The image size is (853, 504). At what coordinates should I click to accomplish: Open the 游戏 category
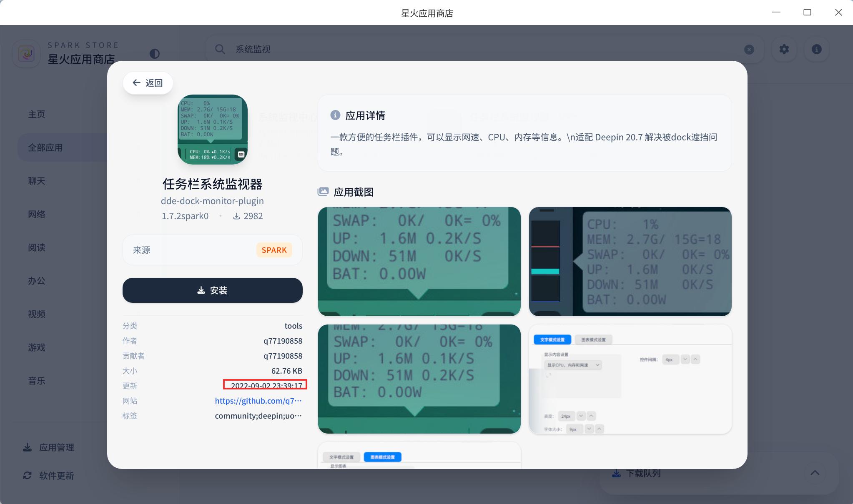37,347
